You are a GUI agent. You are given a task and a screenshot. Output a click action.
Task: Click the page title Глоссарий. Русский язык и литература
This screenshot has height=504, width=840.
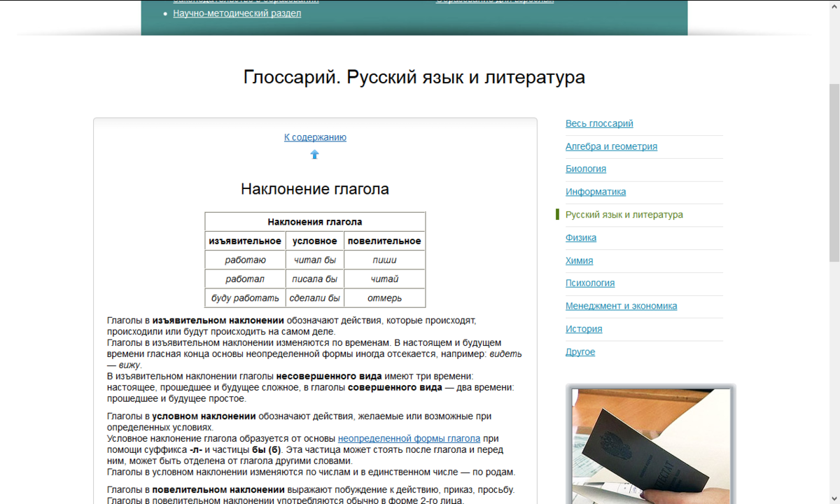(x=414, y=77)
